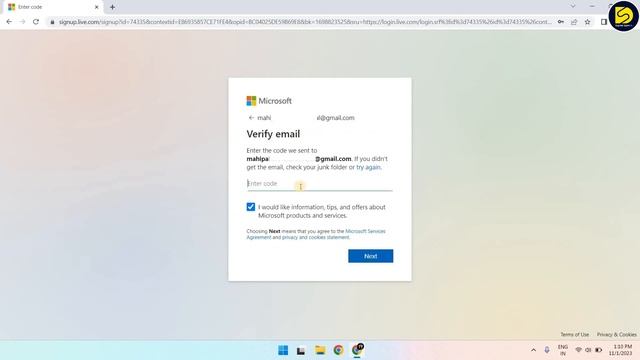Click the battery tray icon
Screen dimensions: 640x360
[598, 350]
